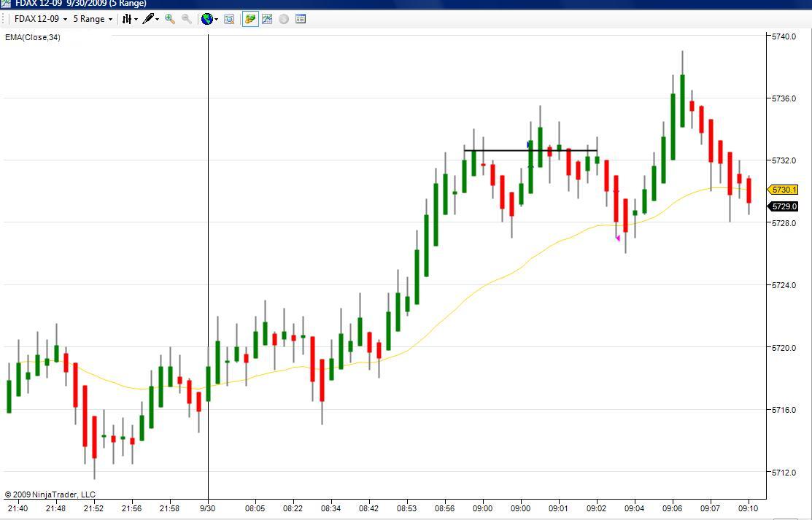
Task: Open the FDAX 12-09 instrument dropdown
Action: pyautogui.click(x=41, y=19)
